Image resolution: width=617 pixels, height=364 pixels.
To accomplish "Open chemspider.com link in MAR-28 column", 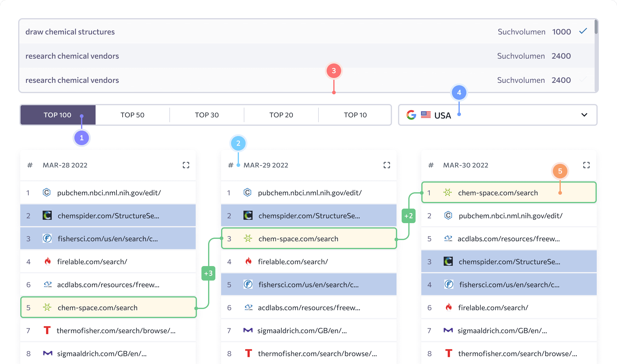I will [108, 216].
